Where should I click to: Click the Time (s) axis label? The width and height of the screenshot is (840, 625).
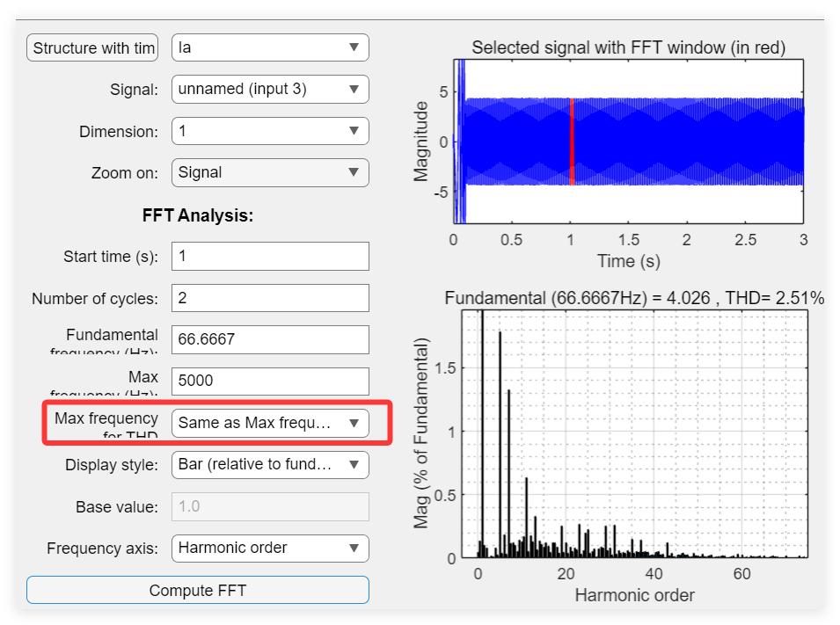(x=628, y=261)
